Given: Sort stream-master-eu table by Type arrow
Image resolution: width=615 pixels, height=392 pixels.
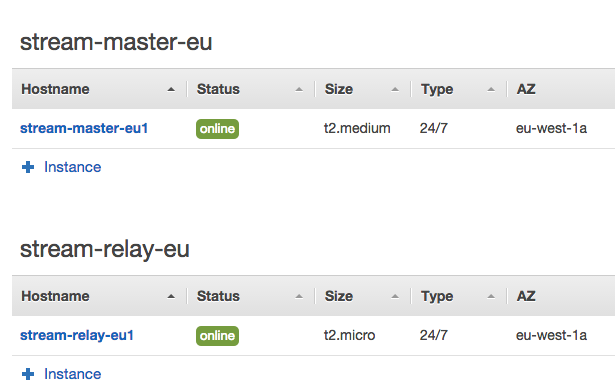Looking at the screenshot, I should (491, 89).
